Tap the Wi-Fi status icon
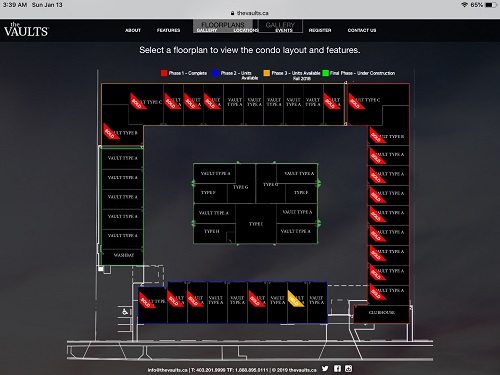This screenshot has width=500, height=375. pyautogui.click(x=464, y=5)
